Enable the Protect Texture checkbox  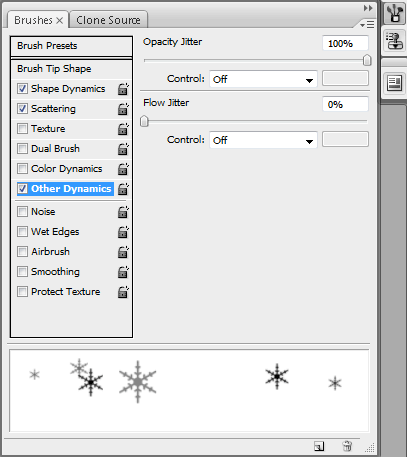[22, 292]
